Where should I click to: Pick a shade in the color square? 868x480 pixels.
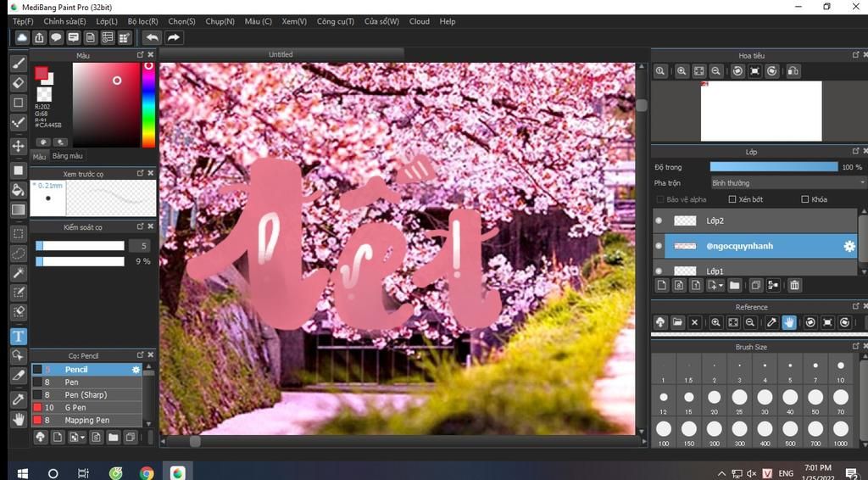(106, 104)
